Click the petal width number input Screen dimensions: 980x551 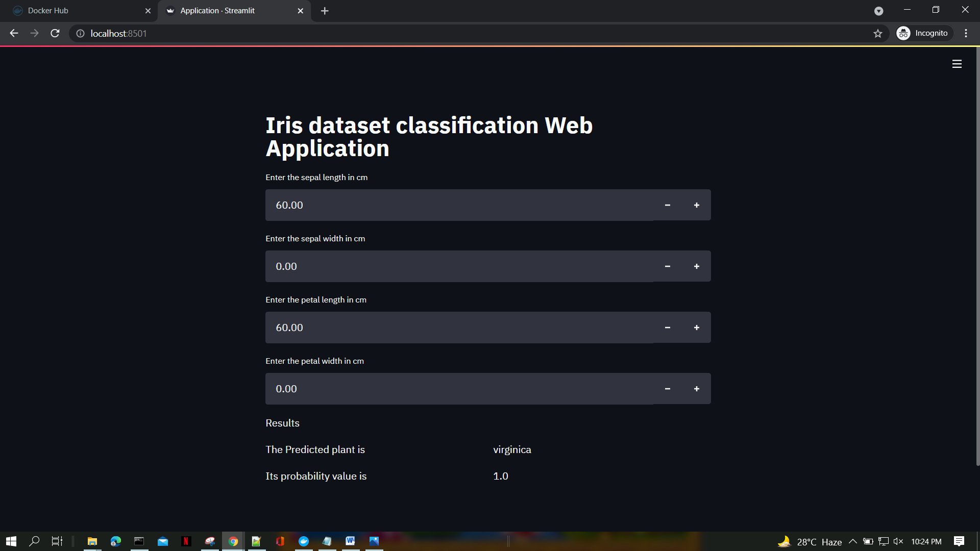(x=458, y=389)
